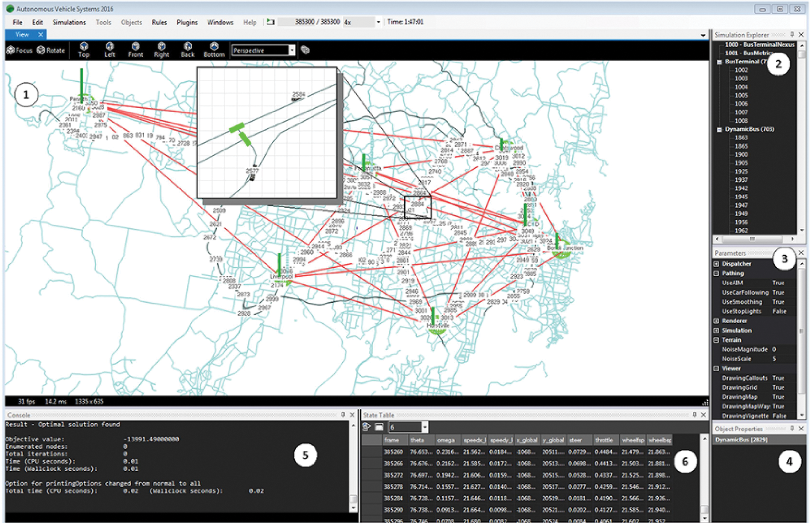
Task: Switch to Top view
Action: [84, 50]
